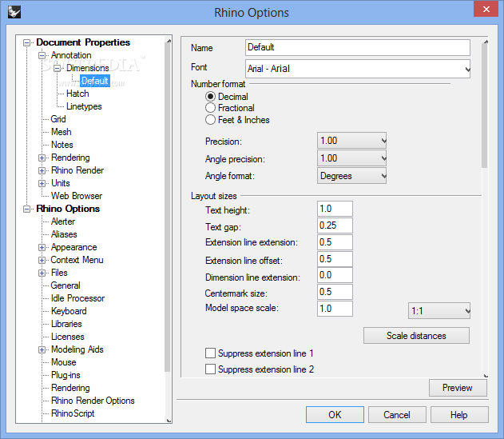Open the Rhino Render Options page

pyautogui.click(x=93, y=401)
